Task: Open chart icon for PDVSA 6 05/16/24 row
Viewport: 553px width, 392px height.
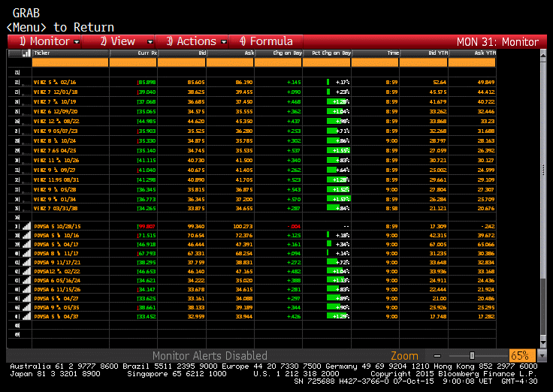Action: click(26, 280)
